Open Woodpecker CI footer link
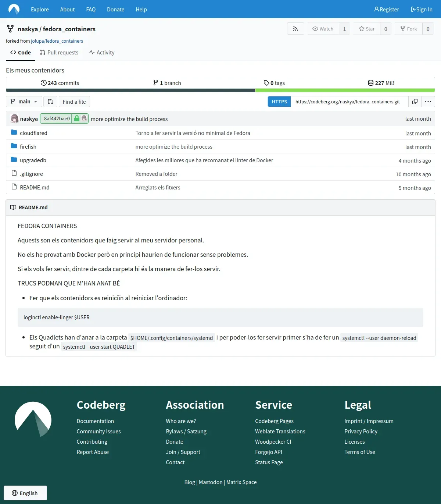 [x=273, y=441]
